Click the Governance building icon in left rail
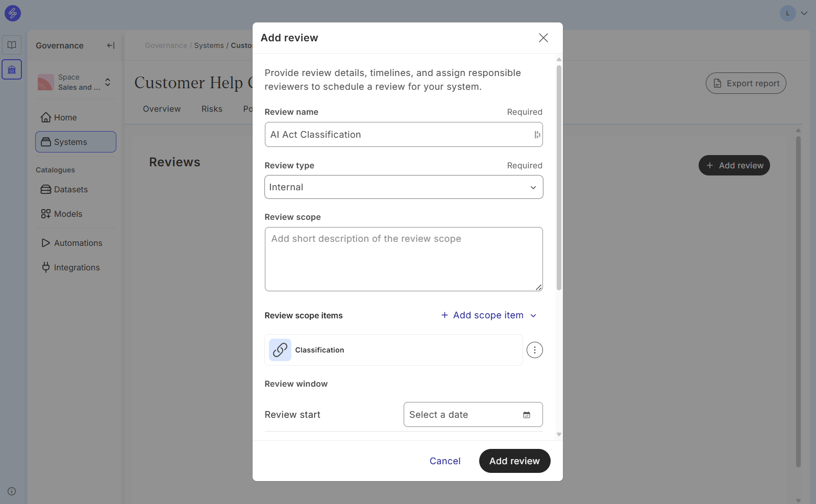 (x=12, y=69)
